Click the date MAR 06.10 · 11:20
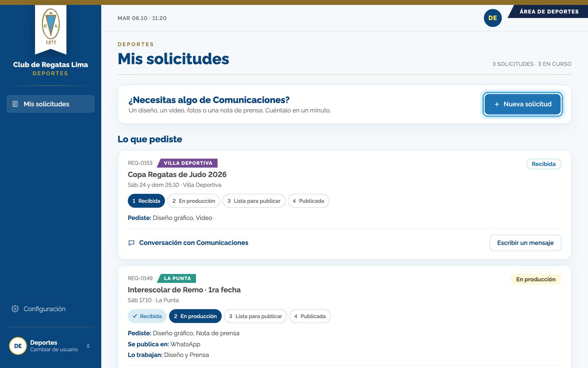This screenshot has width=588, height=368. pos(142,18)
